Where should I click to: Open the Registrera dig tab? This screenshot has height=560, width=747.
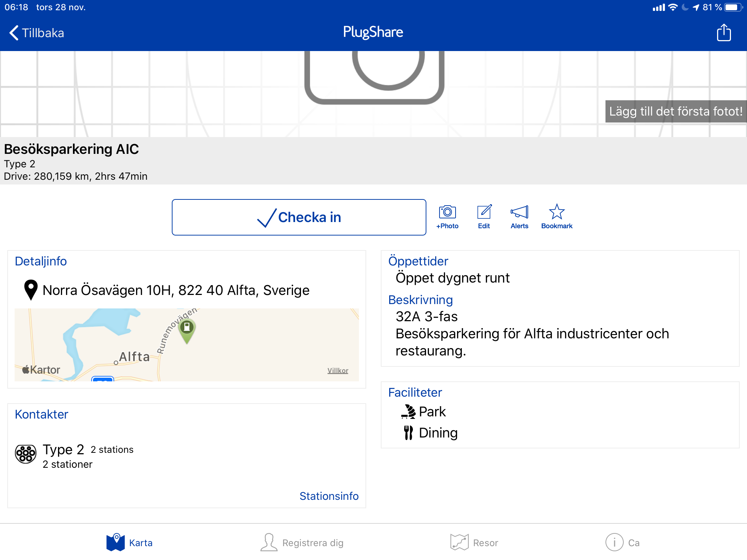coord(302,542)
